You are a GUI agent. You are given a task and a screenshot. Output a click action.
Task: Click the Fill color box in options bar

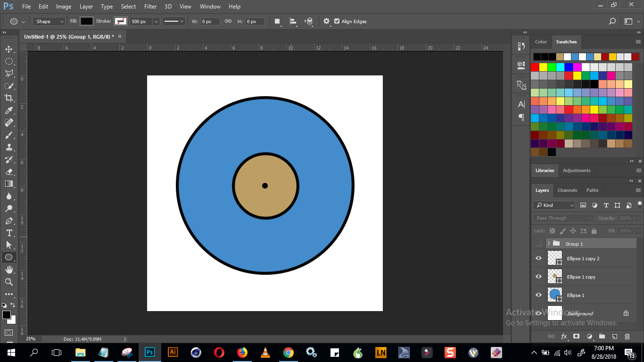tap(87, 21)
